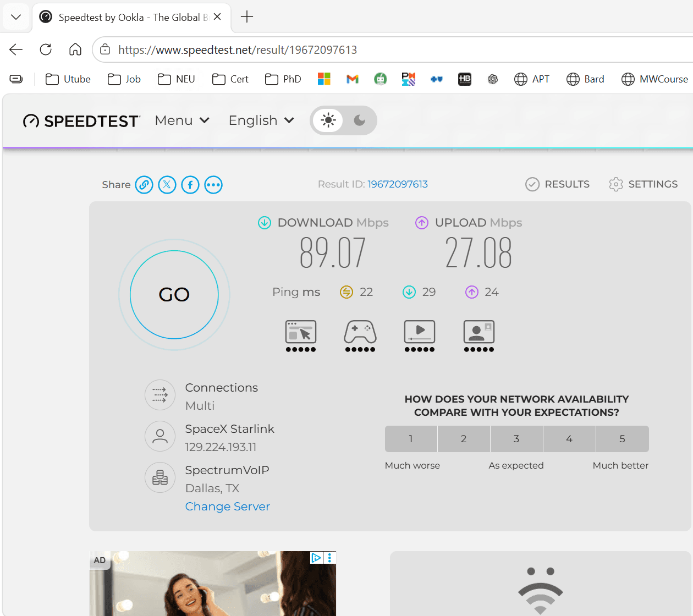Share result on X
This screenshot has height=616, width=693.
pyautogui.click(x=167, y=185)
